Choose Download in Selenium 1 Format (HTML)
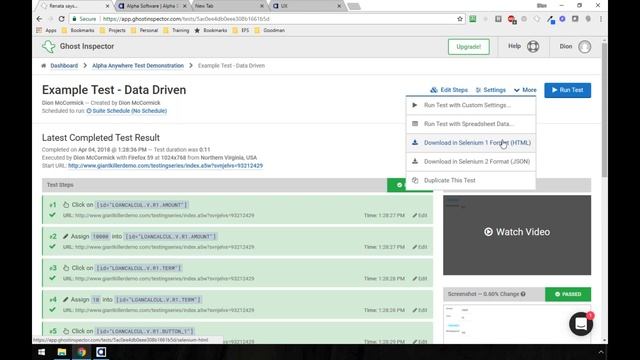Screen dimensions: 640x360 click(x=471, y=143)
